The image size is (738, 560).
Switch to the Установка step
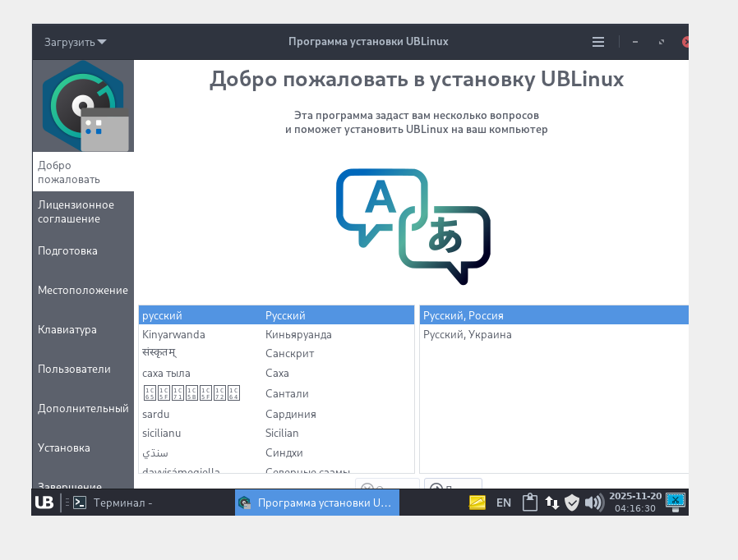(x=83, y=448)
